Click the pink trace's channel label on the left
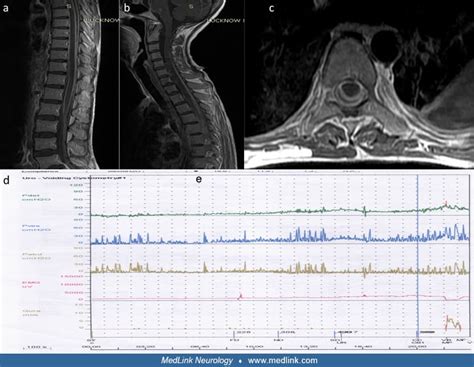Image resolution: width=474 pixels, height=367 pixels. coord(31,284)
